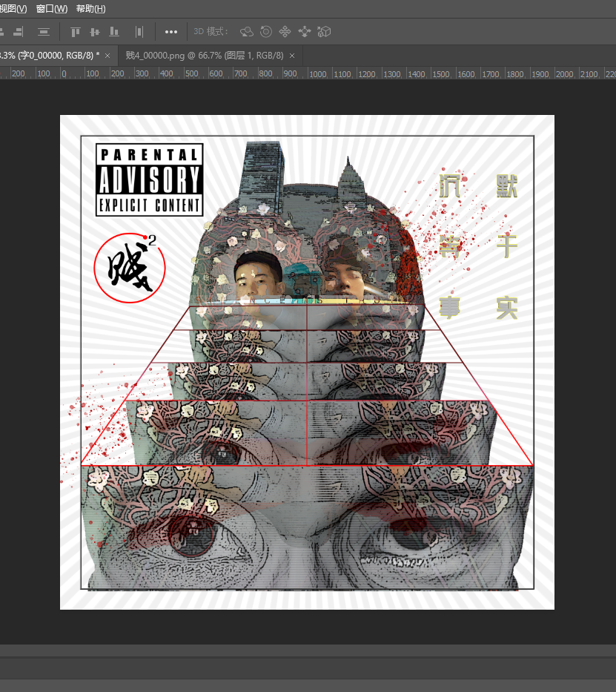
Task: Select the 3D scale cube icon
Action: 324,32
